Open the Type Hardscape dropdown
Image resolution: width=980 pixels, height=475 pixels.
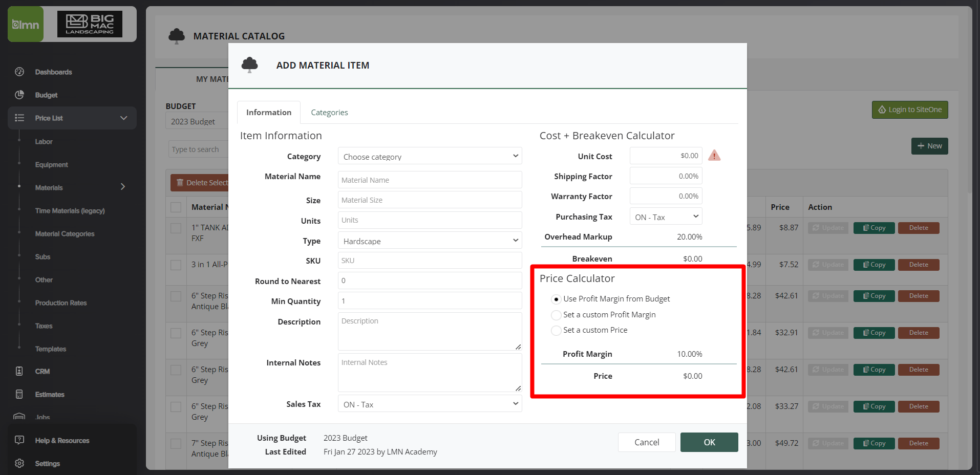point(430,241)
